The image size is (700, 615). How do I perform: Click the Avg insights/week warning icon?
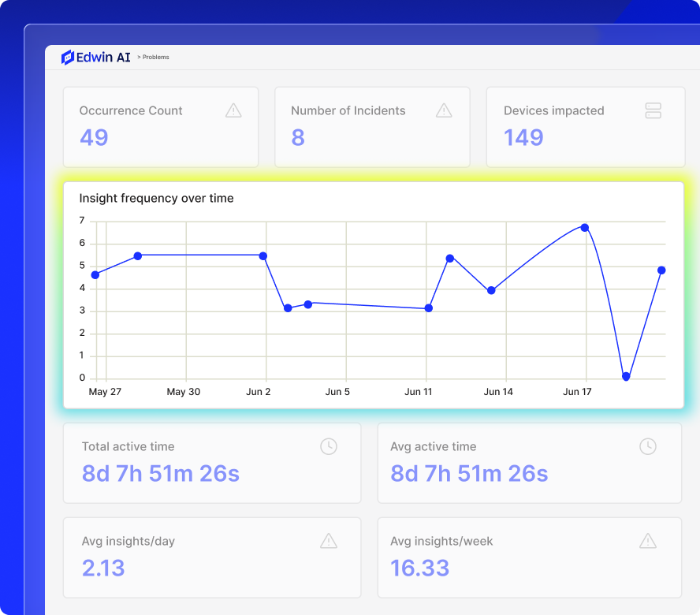pos(648,541)
